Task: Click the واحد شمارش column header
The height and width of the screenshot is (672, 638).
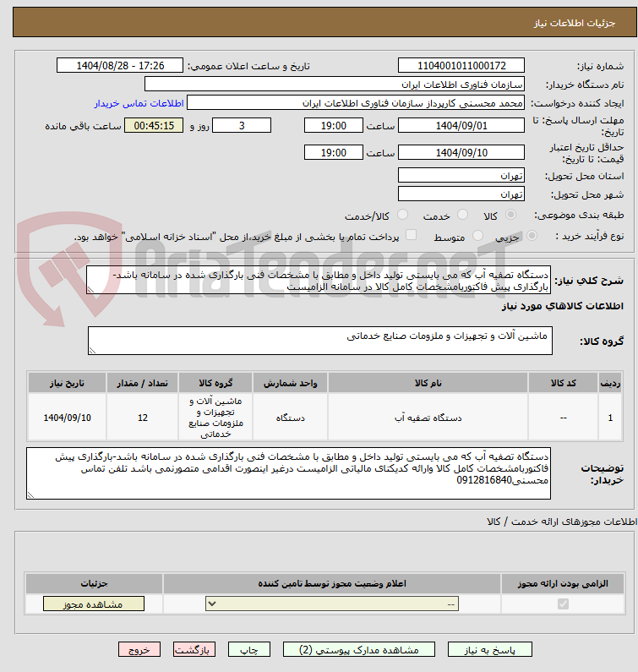Action: (290, 383)
